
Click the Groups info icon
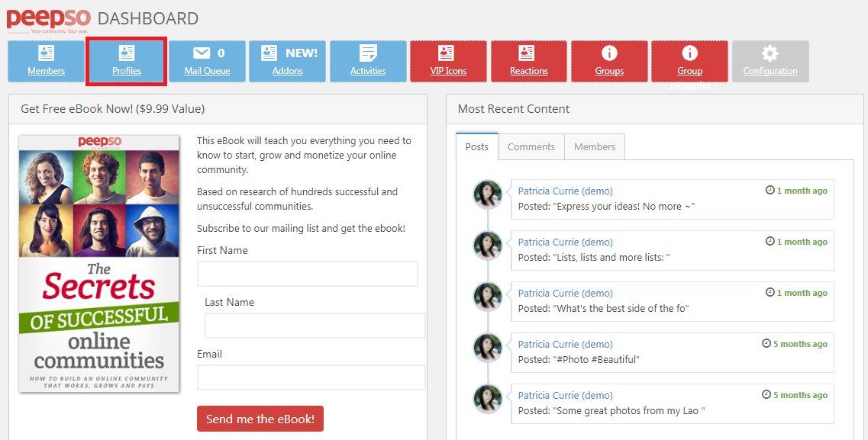609,53
